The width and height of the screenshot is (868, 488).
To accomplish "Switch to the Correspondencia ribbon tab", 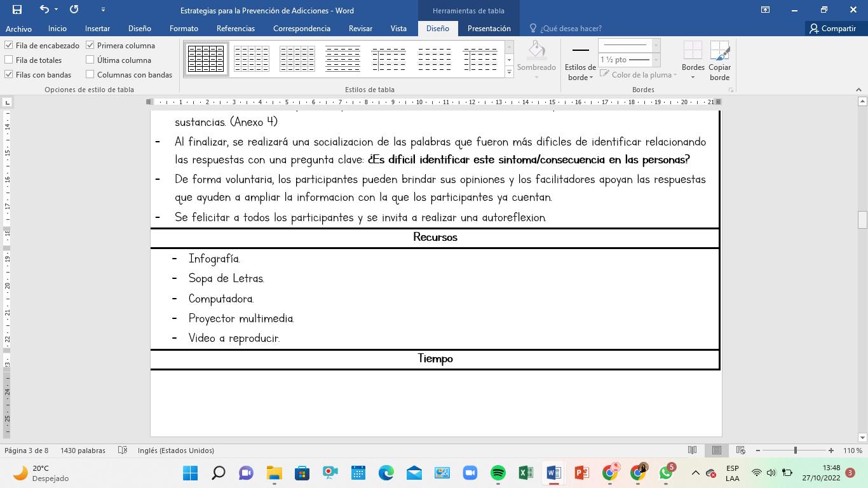I will 302,29.
